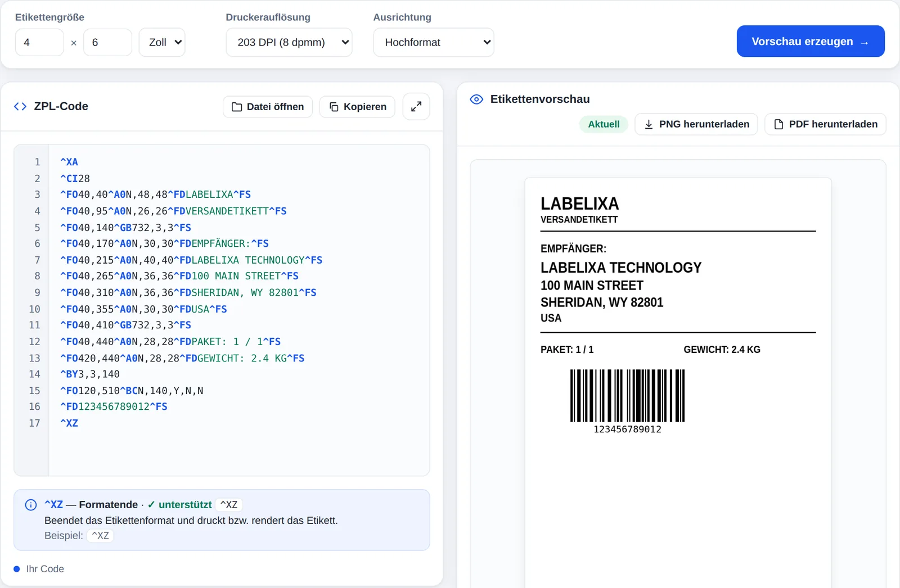Click code line ^FO120,510^BCN,140,Y,N,N
This screenshot has width=900, height=588.
[132, 391]
